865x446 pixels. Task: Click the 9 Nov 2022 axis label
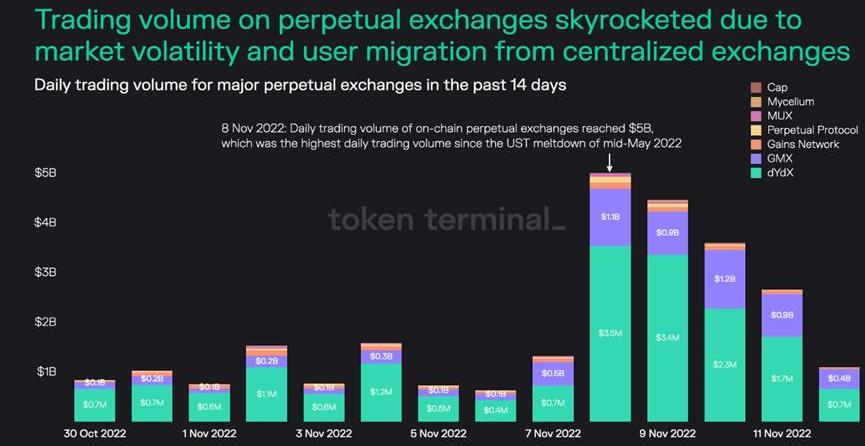tap(667, 434)
